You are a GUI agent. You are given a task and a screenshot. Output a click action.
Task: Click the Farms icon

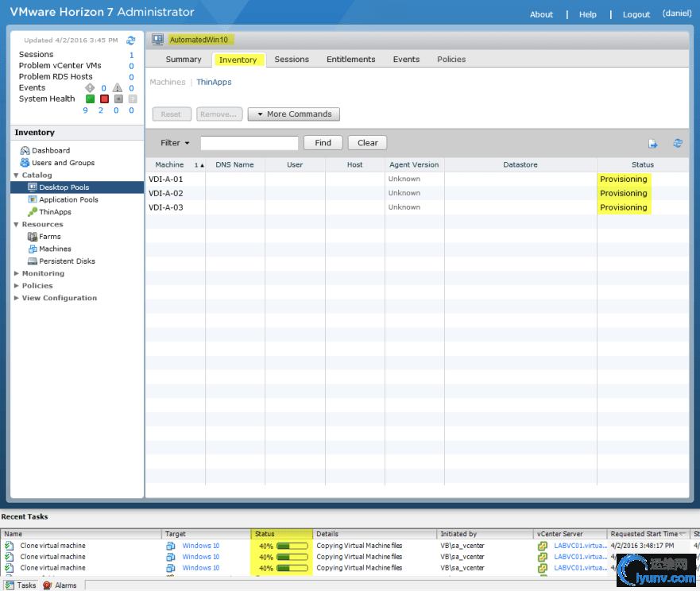[33, 236]
